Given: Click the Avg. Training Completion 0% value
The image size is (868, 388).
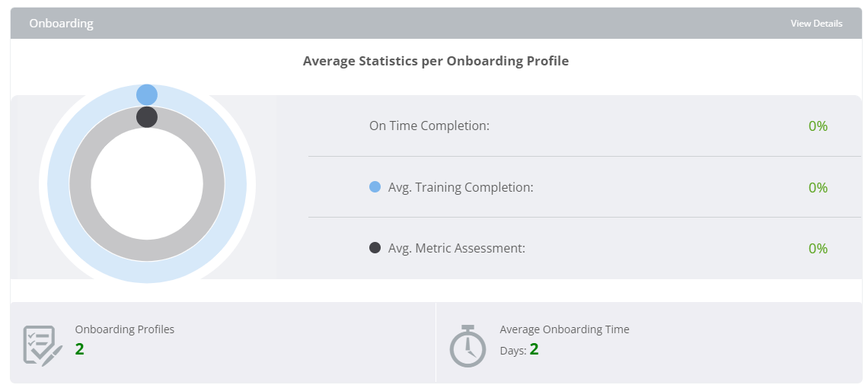Looking at the screenshot, I should pyautogui.click(x=818, y=188).
